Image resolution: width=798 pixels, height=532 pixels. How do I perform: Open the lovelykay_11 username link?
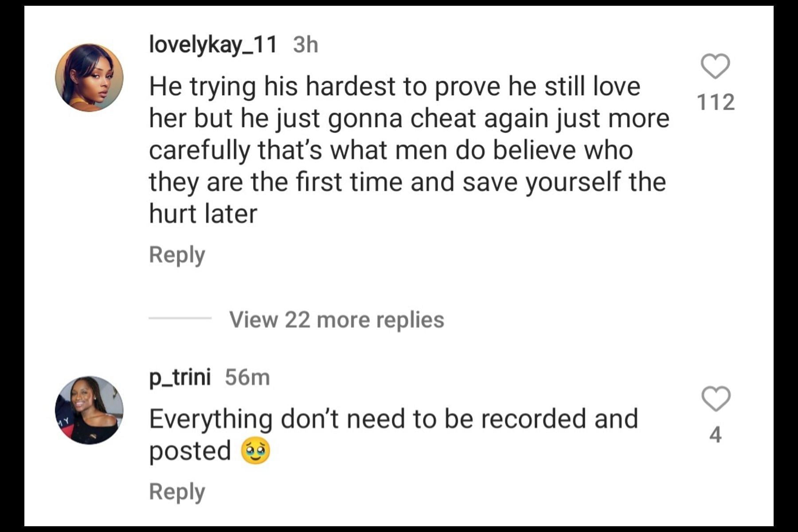[x=213, y=45]
